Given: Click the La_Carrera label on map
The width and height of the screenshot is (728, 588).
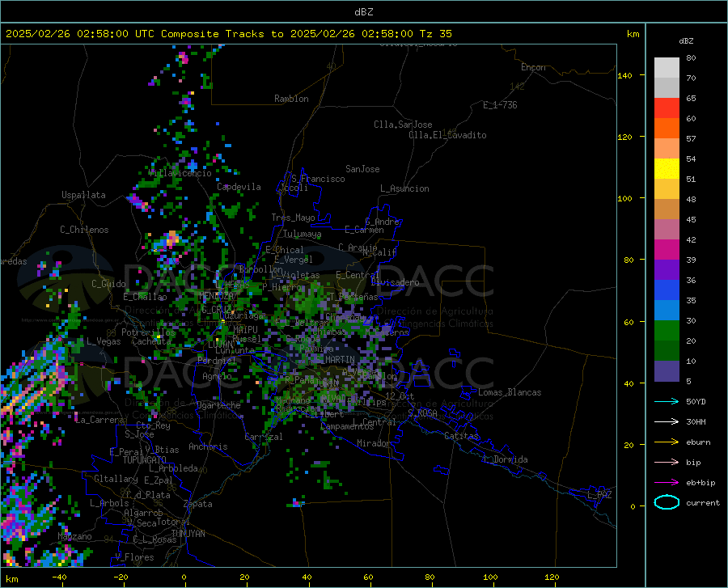Looking at the screenshot, I should pyautogui.click(x=99, y=420).
